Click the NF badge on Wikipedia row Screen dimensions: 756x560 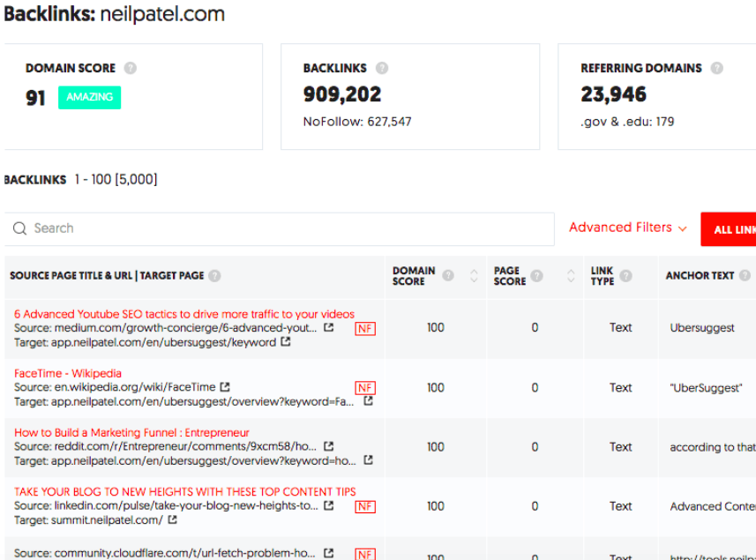point(364,388)
